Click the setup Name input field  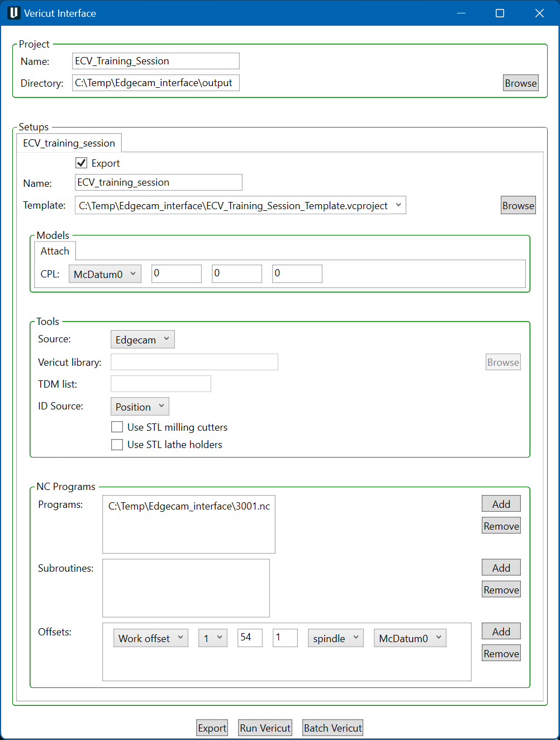point(159,182)
